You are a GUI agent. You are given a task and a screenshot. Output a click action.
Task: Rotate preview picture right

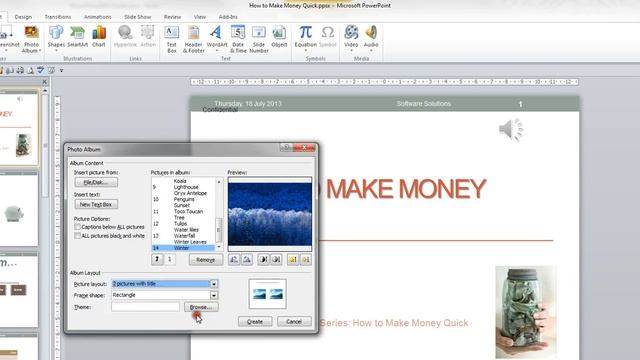coord(247,259)
